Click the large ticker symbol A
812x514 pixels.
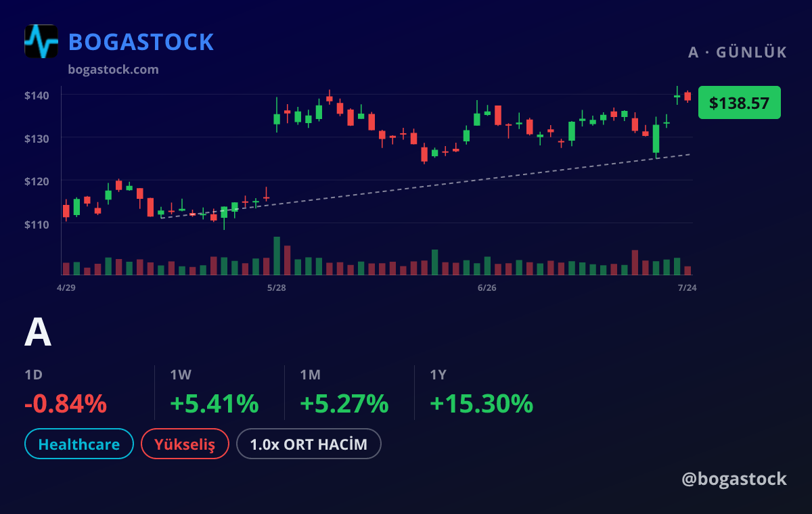point(38,333)
